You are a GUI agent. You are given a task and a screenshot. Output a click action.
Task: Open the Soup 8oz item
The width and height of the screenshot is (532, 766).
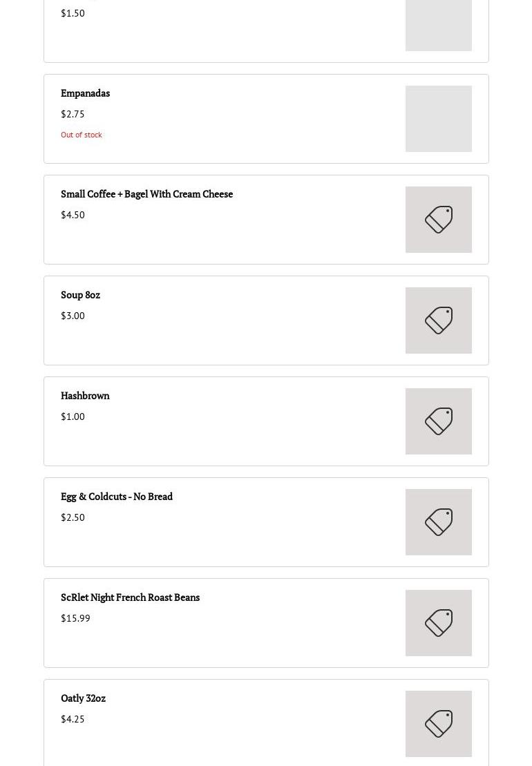point(80,295)
